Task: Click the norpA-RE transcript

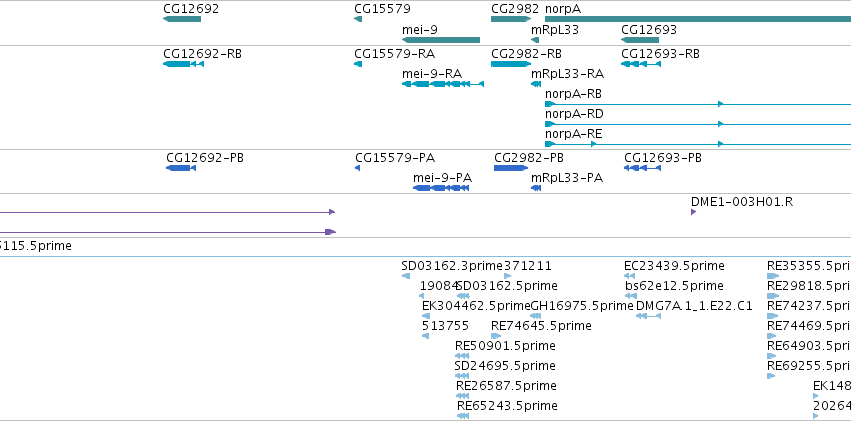Action: [698, 144]
